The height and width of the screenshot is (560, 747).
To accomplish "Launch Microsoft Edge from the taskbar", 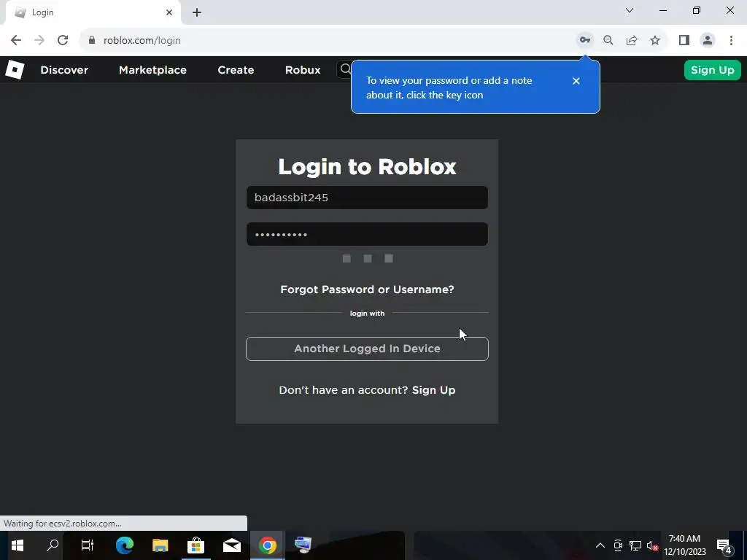I will point(124,545).
